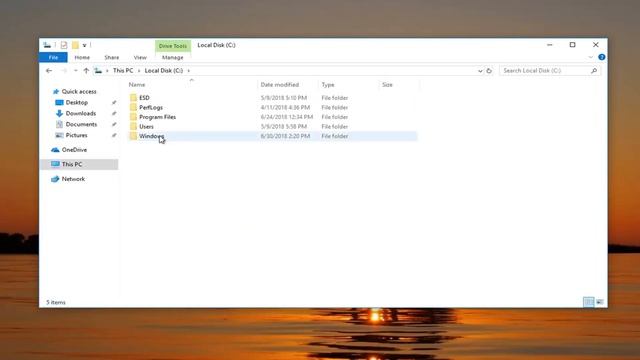This screenshot has width=640, height=360.
Task: Select the Windows folder icon
Action: [x=133, y=136]
